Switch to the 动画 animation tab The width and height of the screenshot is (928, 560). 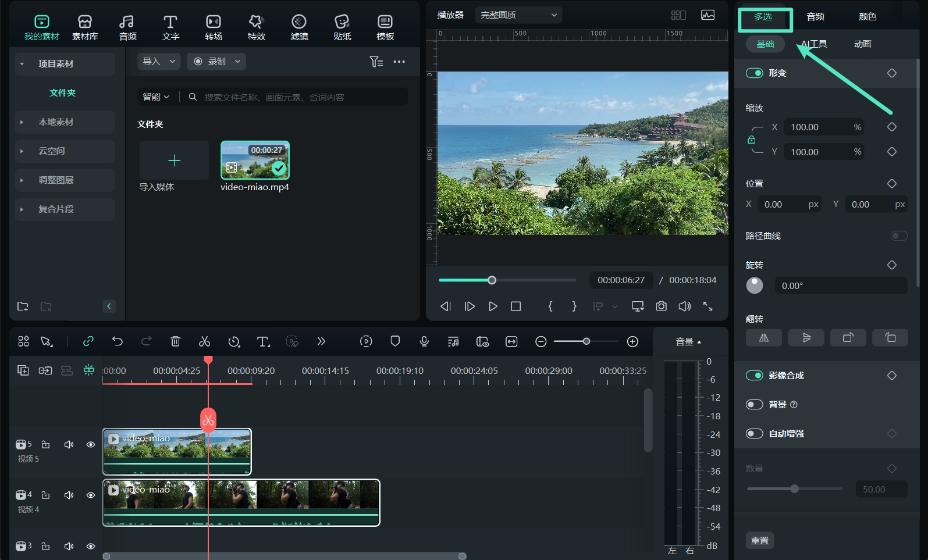pyautogui.click(x=862, y=44)
